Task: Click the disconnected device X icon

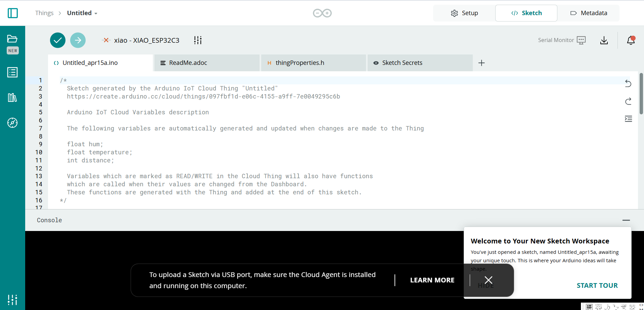Action: point(106,40)
